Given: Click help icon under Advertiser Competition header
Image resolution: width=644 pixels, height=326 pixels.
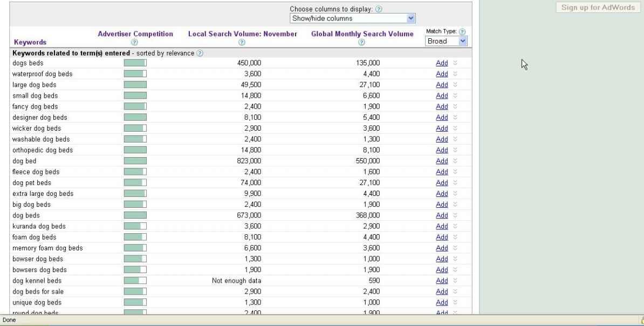Looking at the screenshot, I should pos(135,42).
